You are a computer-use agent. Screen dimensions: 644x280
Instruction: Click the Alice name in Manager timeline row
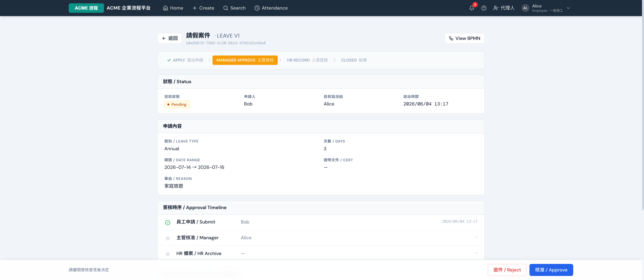click(x=246, y=238)
